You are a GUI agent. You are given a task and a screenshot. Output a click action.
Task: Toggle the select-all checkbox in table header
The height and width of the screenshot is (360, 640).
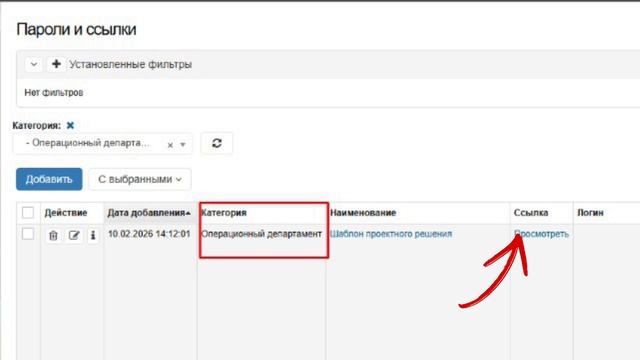click(x=28, y=213)
